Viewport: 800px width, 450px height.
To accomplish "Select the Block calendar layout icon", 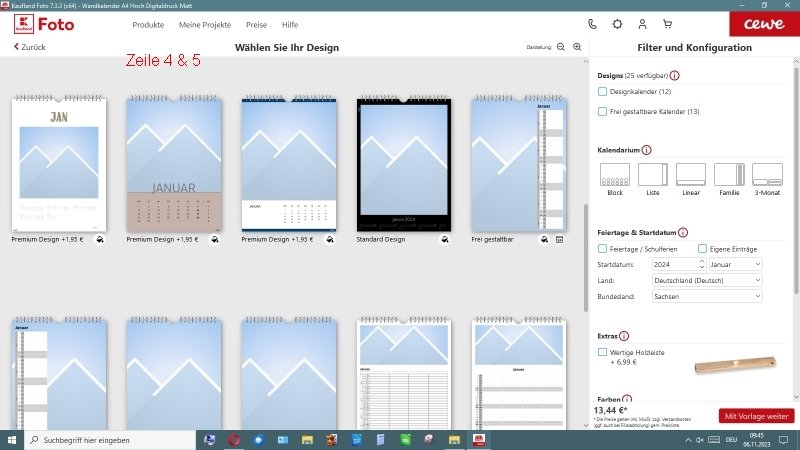I will click(614, 174).
